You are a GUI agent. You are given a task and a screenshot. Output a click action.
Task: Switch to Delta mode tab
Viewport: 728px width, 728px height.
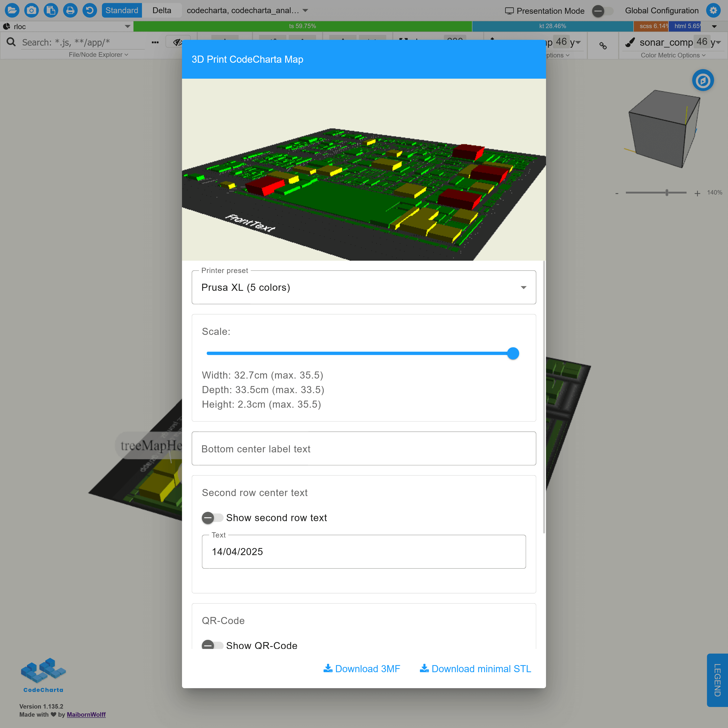[x=162, y=11]
